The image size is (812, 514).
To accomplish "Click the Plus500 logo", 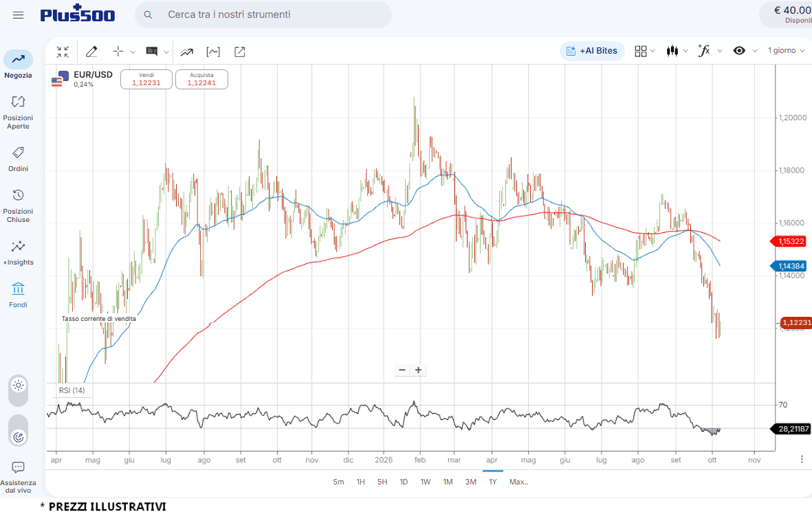I will (x=78, y=14).
